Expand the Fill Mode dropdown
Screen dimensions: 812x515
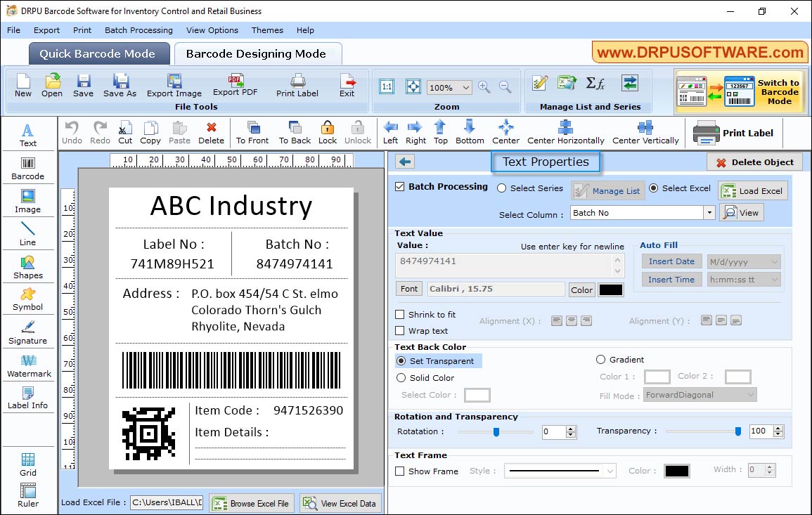click(x=752, y=394)
